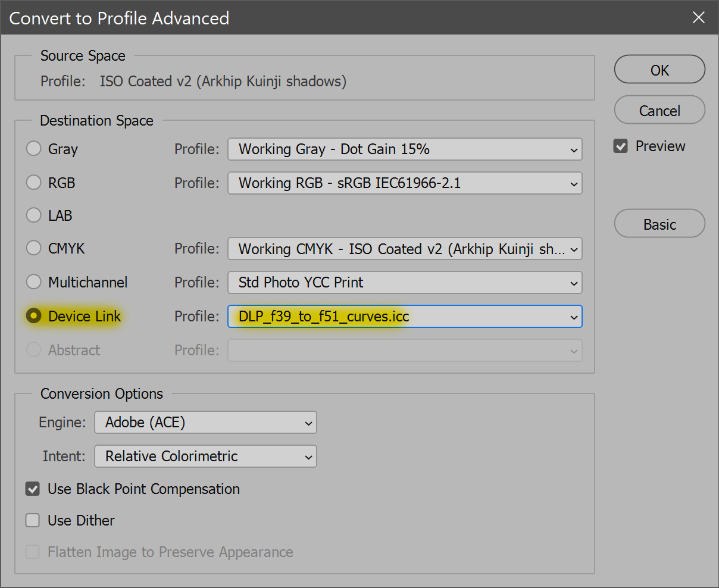Expand the Intent Relative Colorimetric dropdown
Screen dimensions: 719x588
pyautogui.click(x=205, y=456)
